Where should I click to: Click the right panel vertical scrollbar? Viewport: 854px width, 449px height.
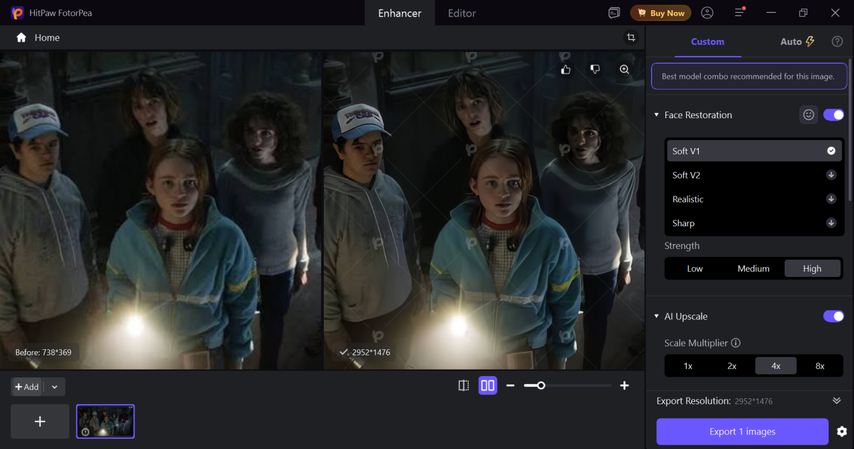851,131
